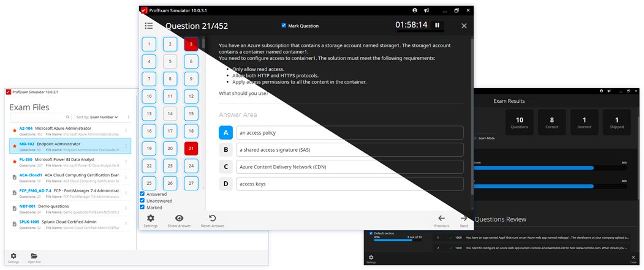Select answer B, shared access signature

[x=341, y=150]
